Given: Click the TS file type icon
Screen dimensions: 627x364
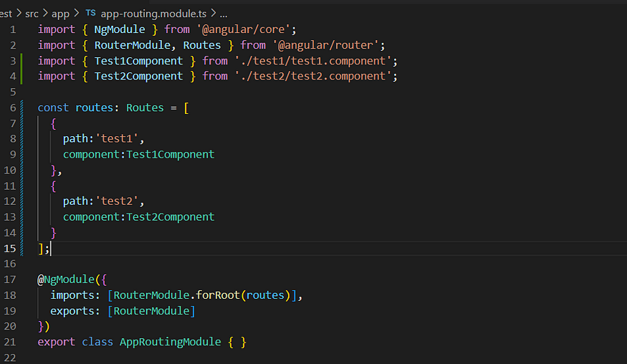Looking at the screenshot, I should pos(91,13).
